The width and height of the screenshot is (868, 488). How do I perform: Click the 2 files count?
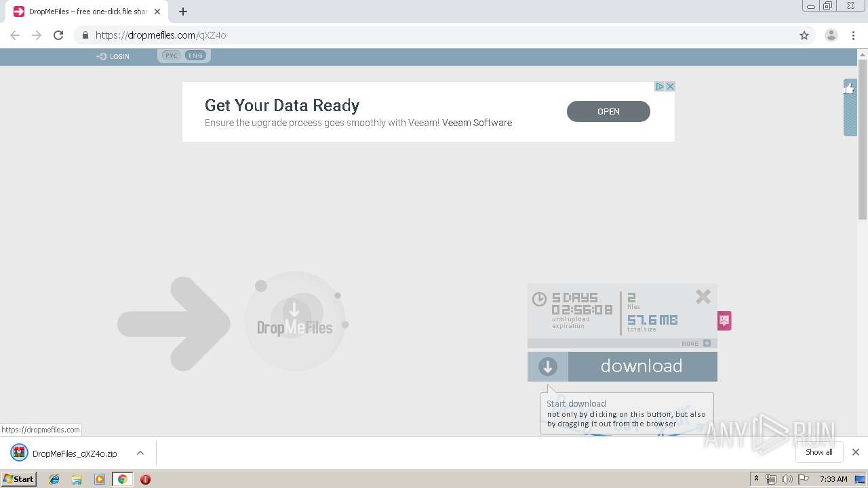[x=631, y=298]
